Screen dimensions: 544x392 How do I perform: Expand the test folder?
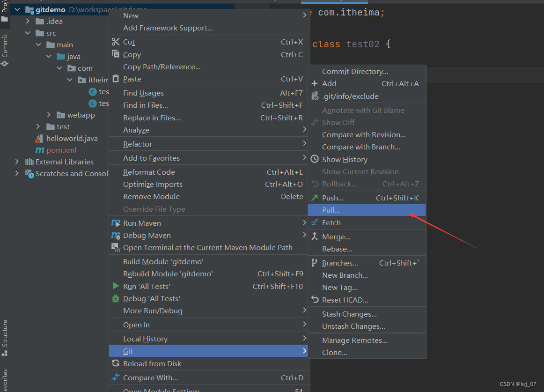click(38, 126)
